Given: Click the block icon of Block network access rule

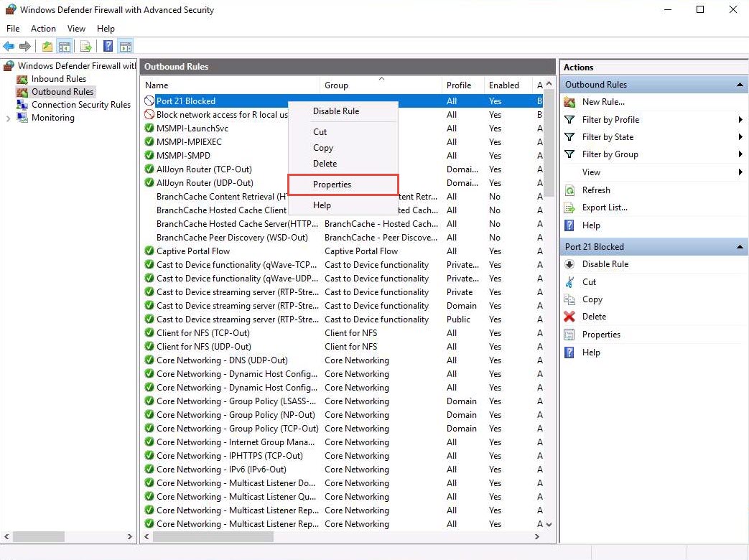Looking at the screenshot, I should (149, 115).
